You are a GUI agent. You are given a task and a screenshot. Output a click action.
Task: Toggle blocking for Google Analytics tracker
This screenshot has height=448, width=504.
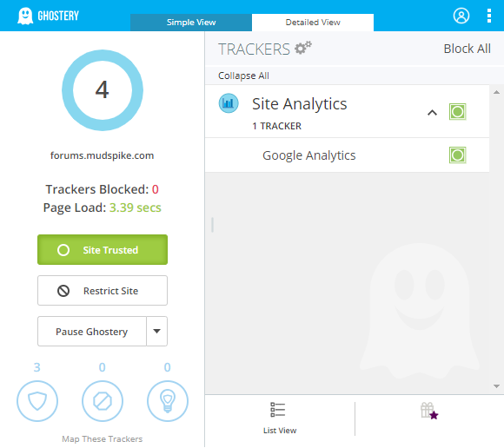click(x=457, y=155)
